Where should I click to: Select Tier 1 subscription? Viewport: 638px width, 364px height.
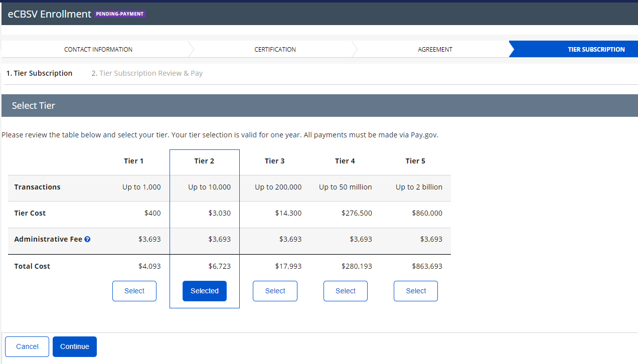coord(134,291)
